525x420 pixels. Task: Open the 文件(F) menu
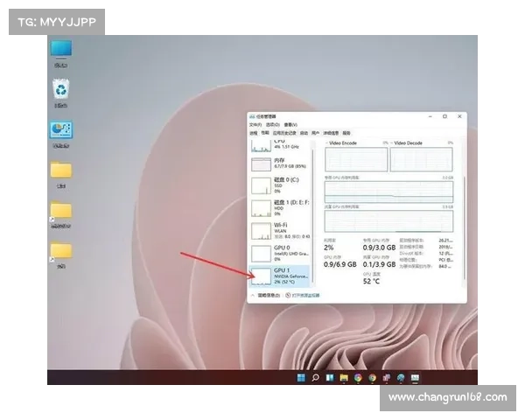[255, 124]
